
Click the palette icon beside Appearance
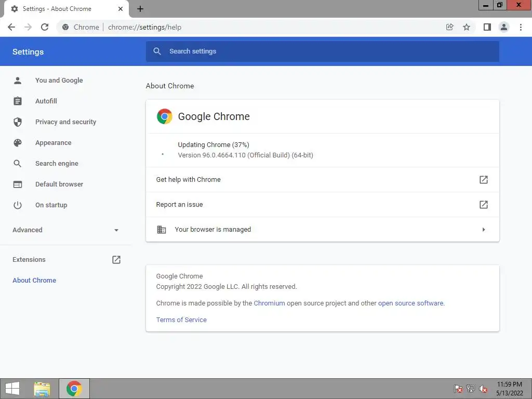[18, 143]
